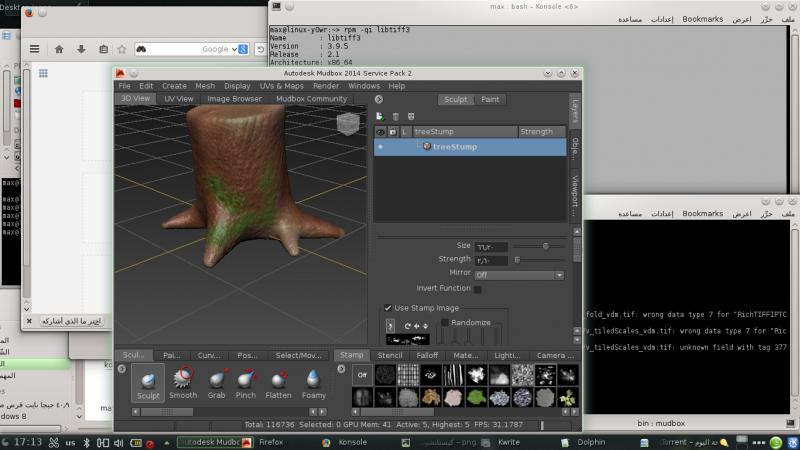
Task: Select the Smooth brush tool
Action: pos(183,383)
